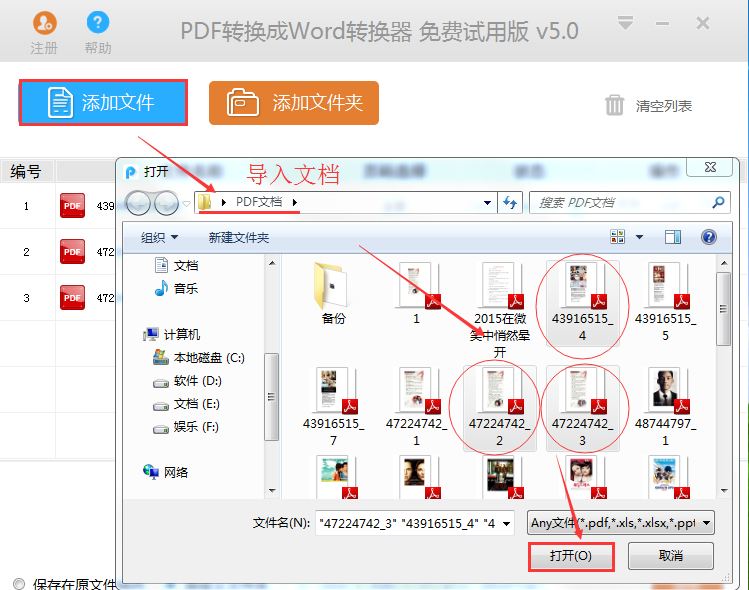This screenshot has width=749, height=590.
Task: Select PDF file 47224742_1
Action: click(x=417, y=407)
